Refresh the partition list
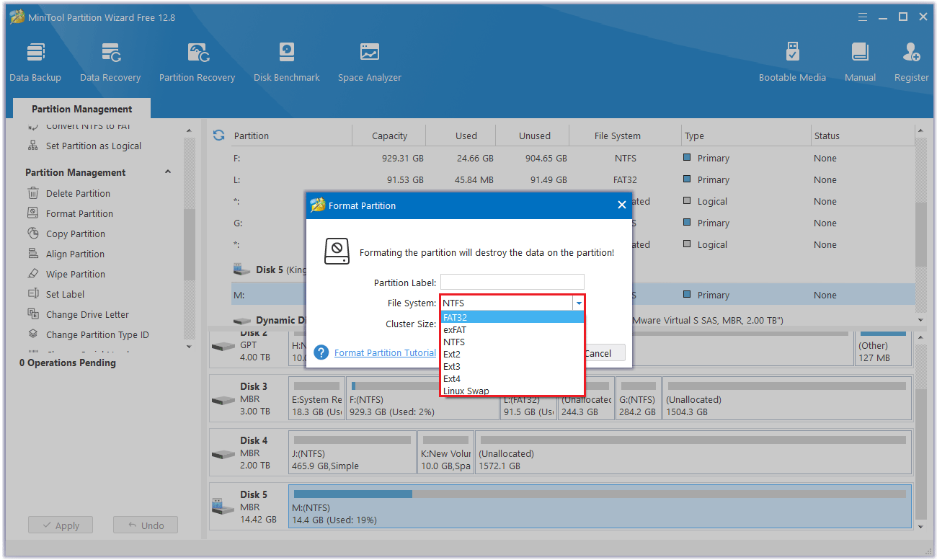 [x=219, y=135]
